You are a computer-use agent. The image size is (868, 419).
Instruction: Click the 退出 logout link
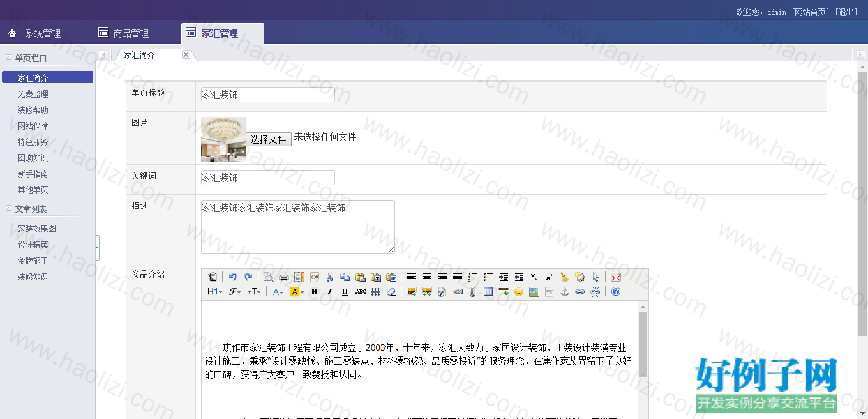pyautogui.click(x=846, y=12)
